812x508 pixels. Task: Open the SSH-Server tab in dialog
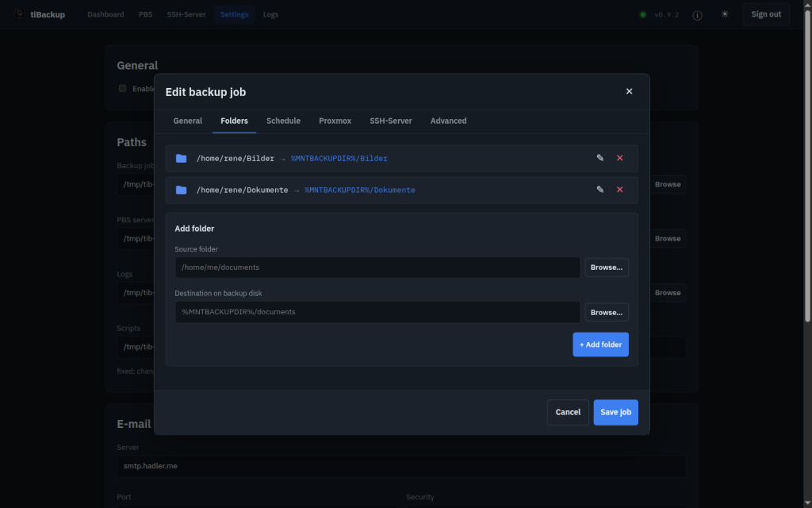[x=390, y=121]
